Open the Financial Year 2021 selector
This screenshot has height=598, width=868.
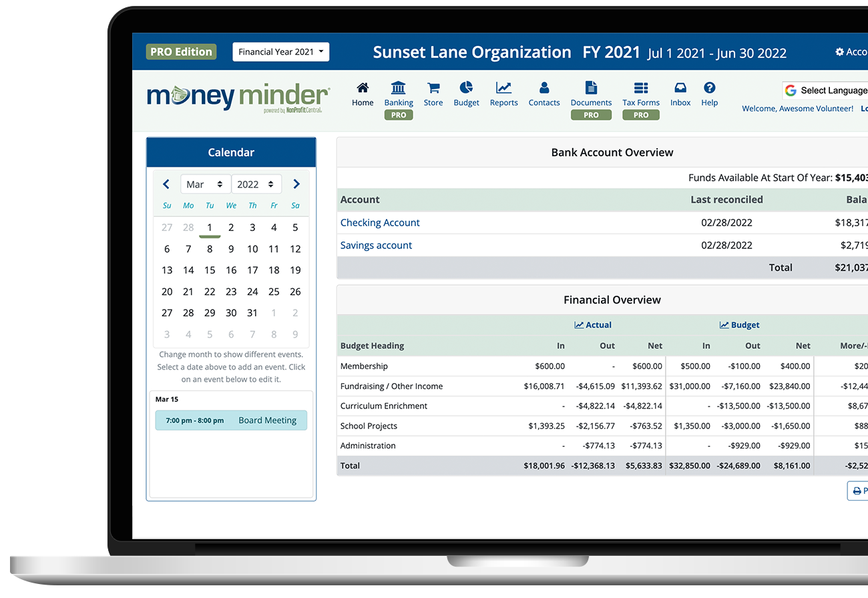tap(280, 51)
